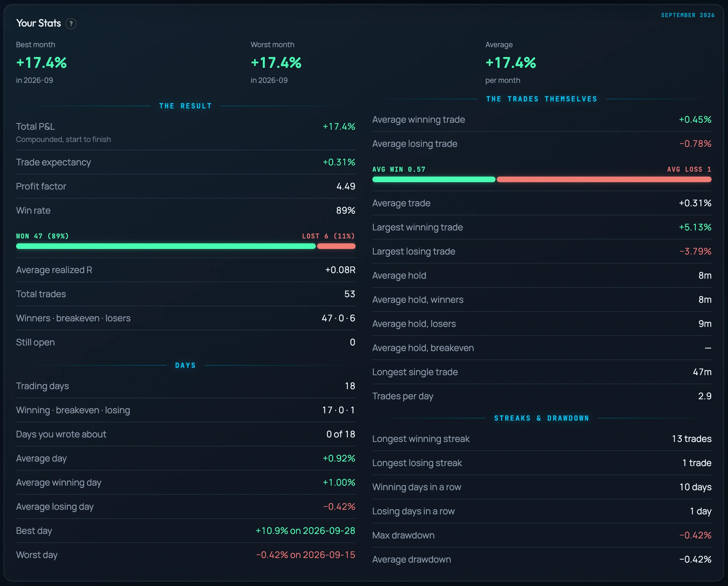Screen dimensions: 728x586
Task: Click the Days you wrote about value 0 of 18
Action: tap(341, 434)
